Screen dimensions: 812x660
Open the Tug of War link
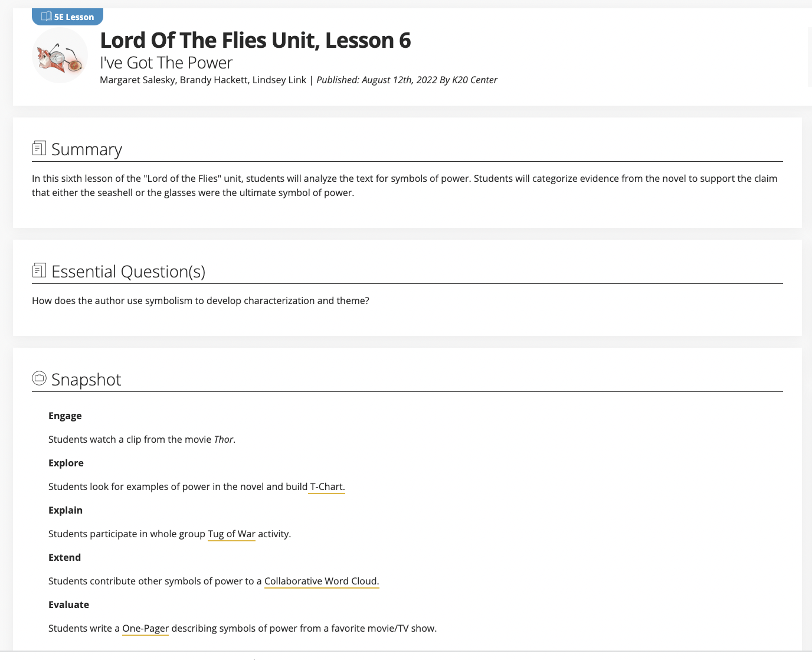(231, 534)
